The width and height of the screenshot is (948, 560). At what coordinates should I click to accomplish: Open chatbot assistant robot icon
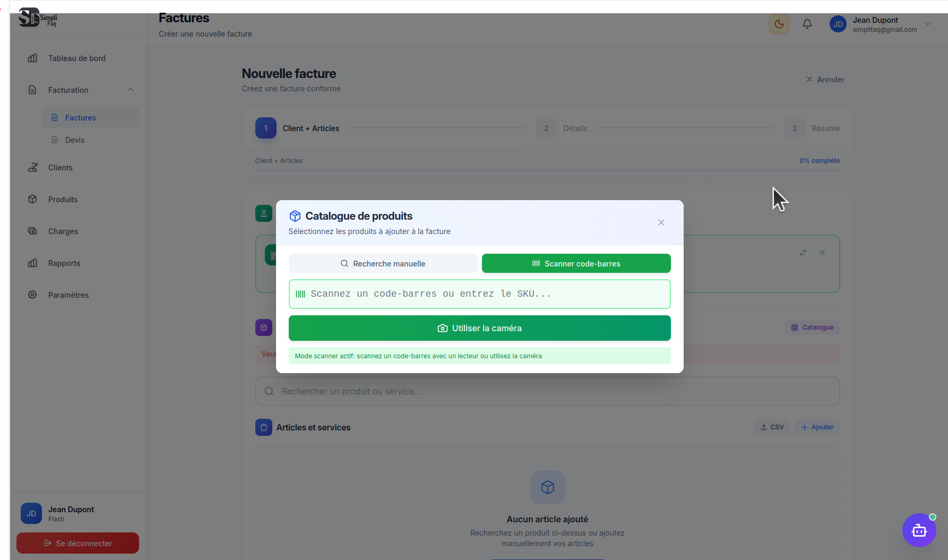(x=919, y=530)
